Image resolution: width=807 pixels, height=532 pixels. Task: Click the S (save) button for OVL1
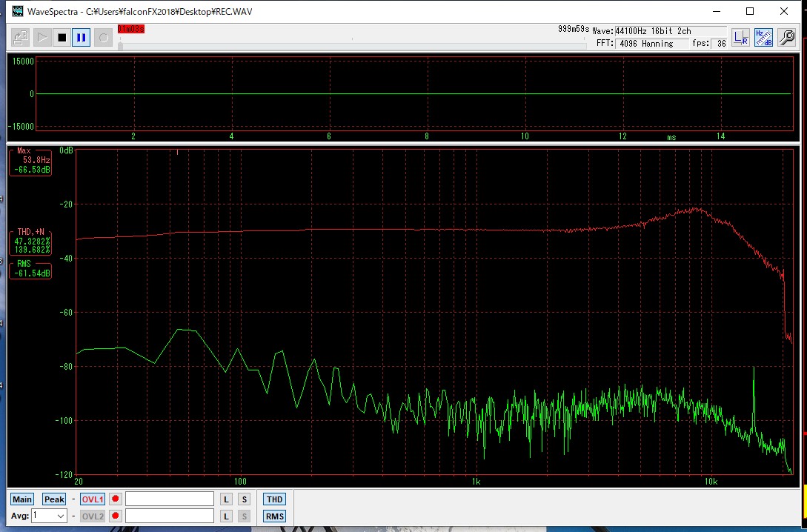tap(244, 499)
